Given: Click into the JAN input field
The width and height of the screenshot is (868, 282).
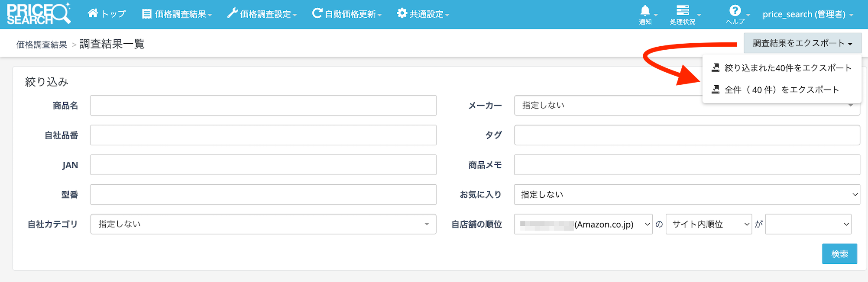Looking at the screenshot, I should pos(263,165).
